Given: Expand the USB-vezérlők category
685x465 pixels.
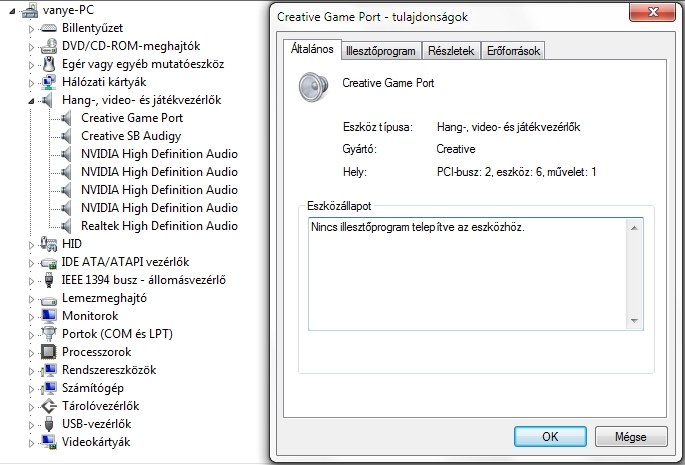Looking at the screenshot, I should 31,425.
